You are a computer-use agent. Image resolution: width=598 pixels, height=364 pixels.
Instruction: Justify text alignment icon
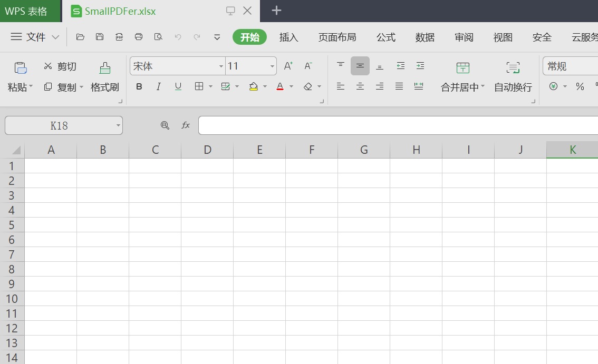(399, 86)
